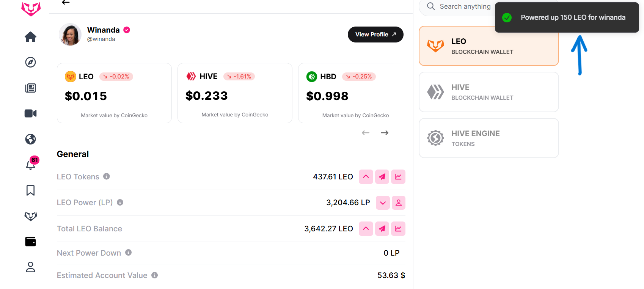The height and width of the screenshot is (289, 644).
Task: Click the delegate icon for LEO Power
Action: coord(398,203)
